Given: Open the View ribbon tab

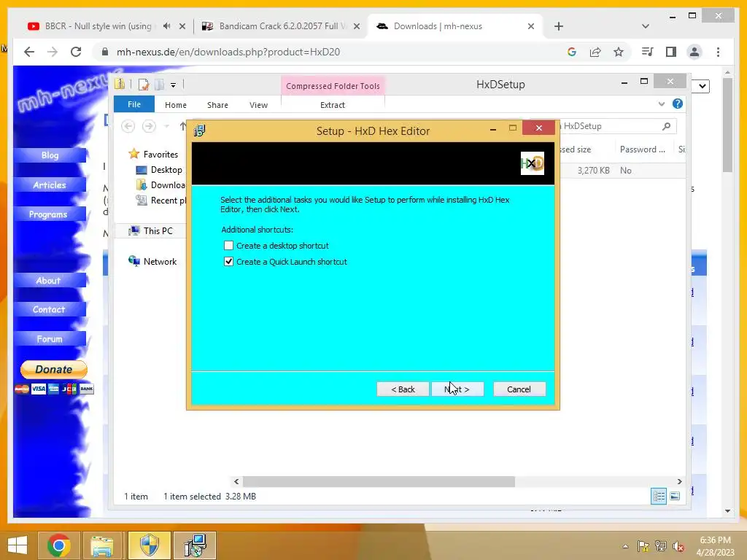Looking at the screenshot, I should pyautogui.click(x=259, y=105).
